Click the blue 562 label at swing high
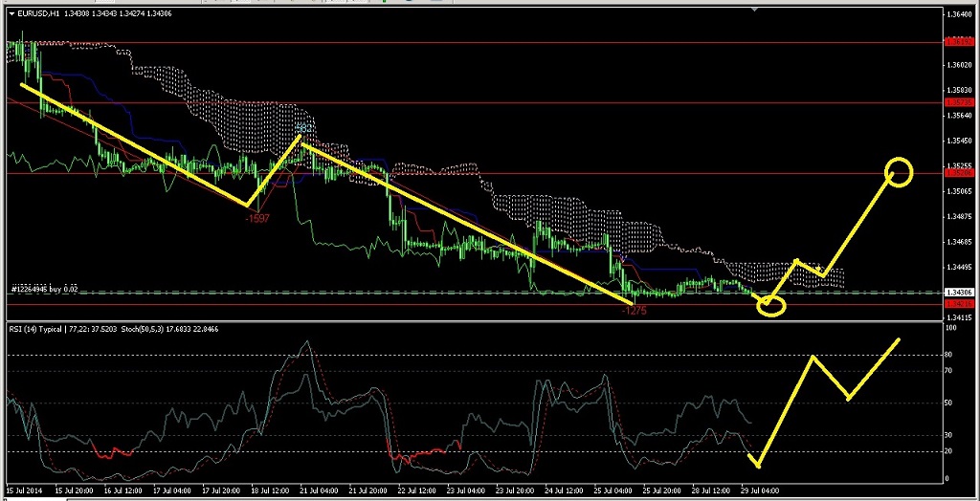The height and width of the screenshot is (501, 980). click(x=302, y=128)
